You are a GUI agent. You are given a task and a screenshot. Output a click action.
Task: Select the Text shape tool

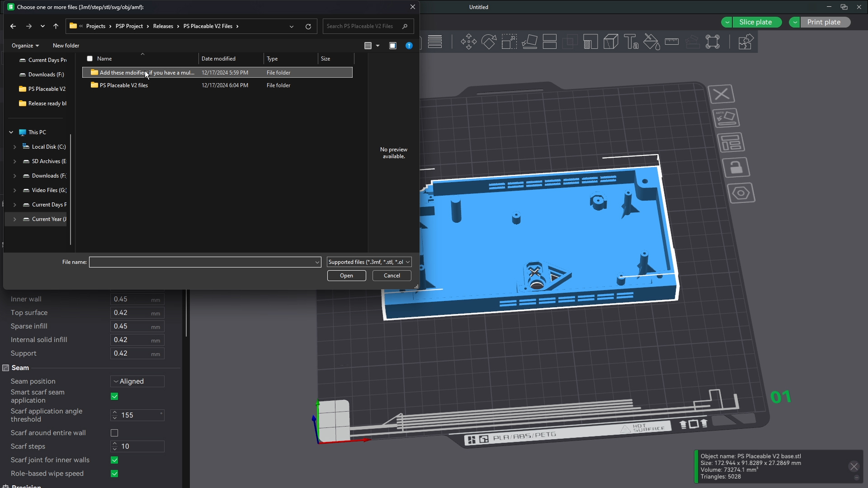631,42
